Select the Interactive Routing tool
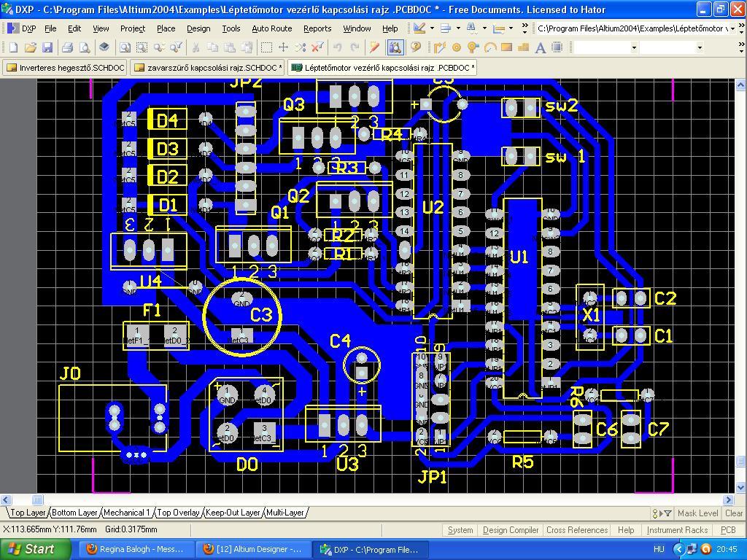This screenshot has width=747, height=560. point(439,47)
